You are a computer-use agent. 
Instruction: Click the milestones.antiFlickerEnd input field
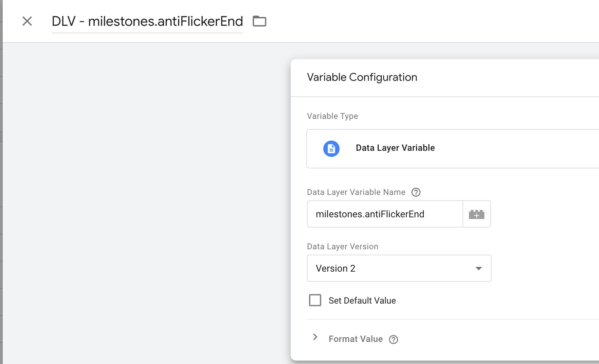pyautogui.click(x=385, y=214)
